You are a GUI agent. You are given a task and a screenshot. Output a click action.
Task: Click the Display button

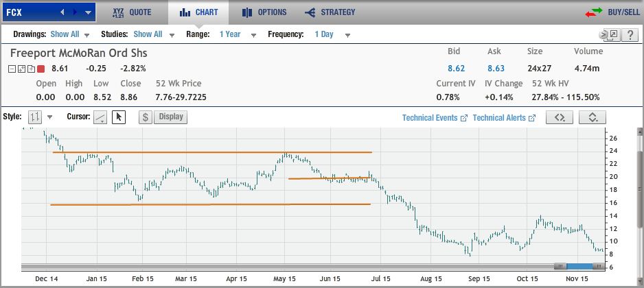tap(170, 117)
